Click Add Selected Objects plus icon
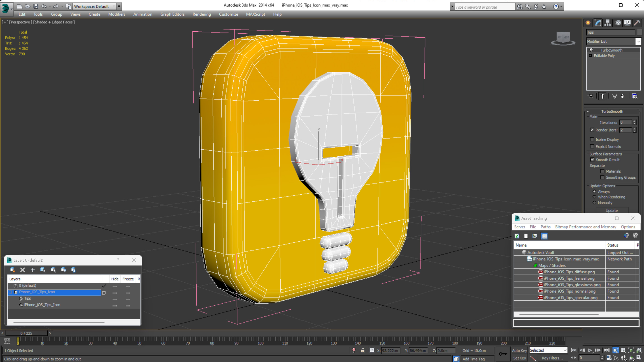Screen dimensions: 644x362 click(33, 270)
